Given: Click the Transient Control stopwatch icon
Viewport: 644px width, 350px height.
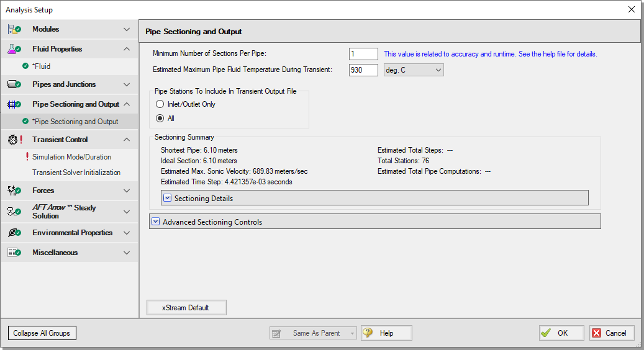Looking at the screenshot, I should point(14,140).
